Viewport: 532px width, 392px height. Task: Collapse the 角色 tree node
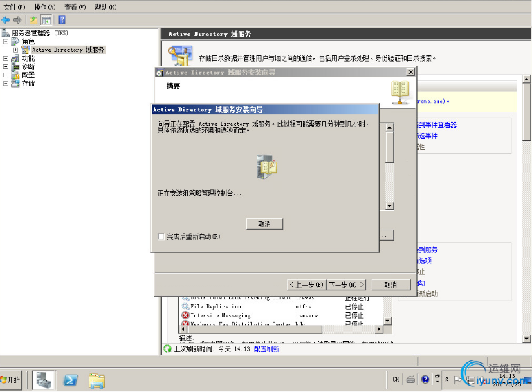tap(6, 41)
